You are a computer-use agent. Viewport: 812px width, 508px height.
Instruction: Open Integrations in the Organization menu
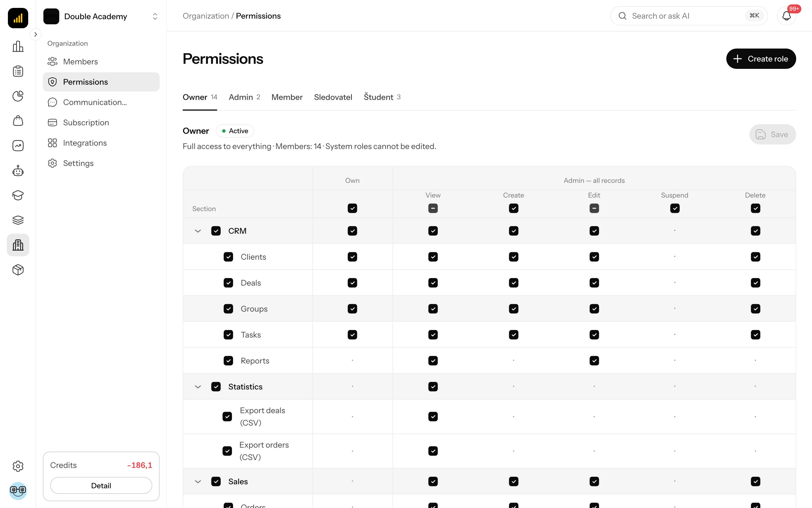tap(101, 143)
